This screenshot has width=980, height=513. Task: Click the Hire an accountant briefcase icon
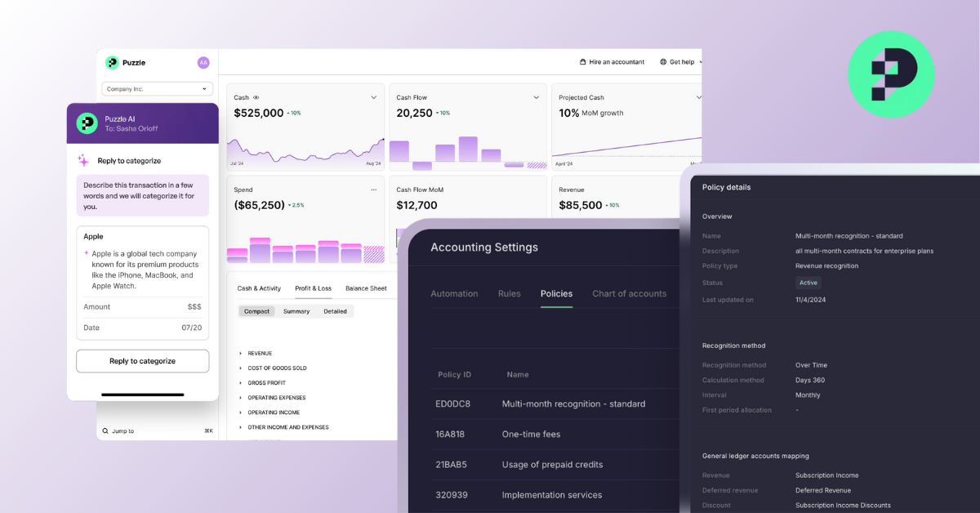pos(582,62)
